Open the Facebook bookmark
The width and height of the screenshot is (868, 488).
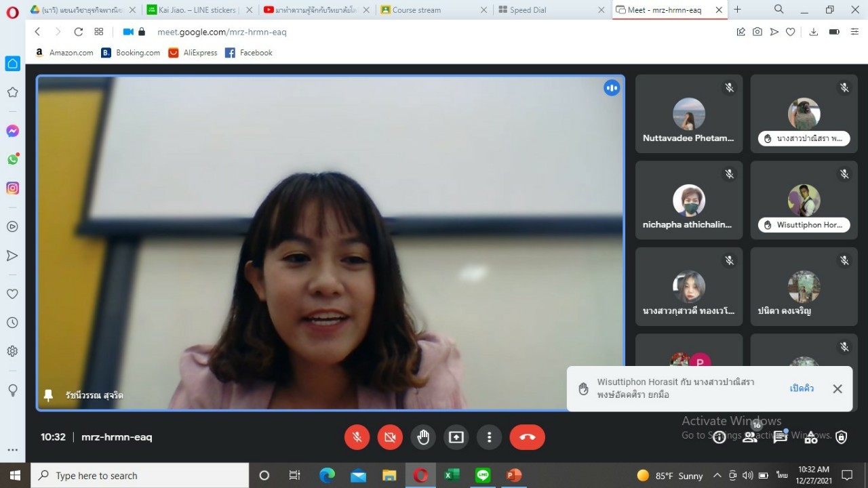click(249, 53)
